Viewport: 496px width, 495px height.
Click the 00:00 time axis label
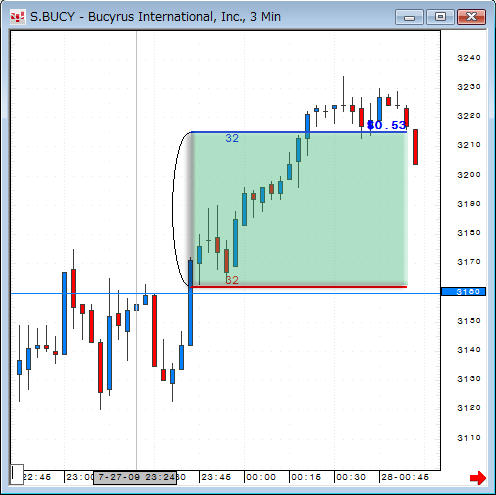click(x=261, y=477)
